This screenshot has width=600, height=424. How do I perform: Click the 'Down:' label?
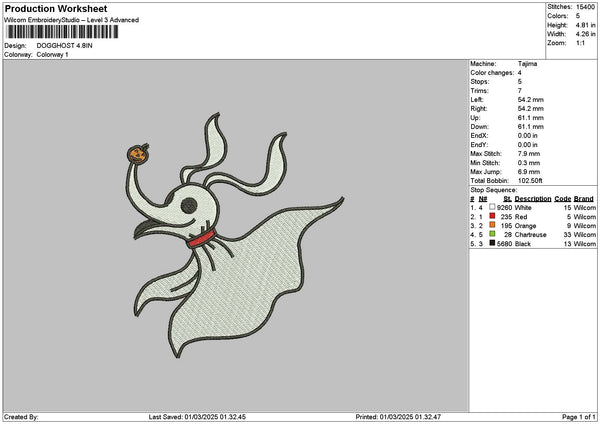pos(479,127)
